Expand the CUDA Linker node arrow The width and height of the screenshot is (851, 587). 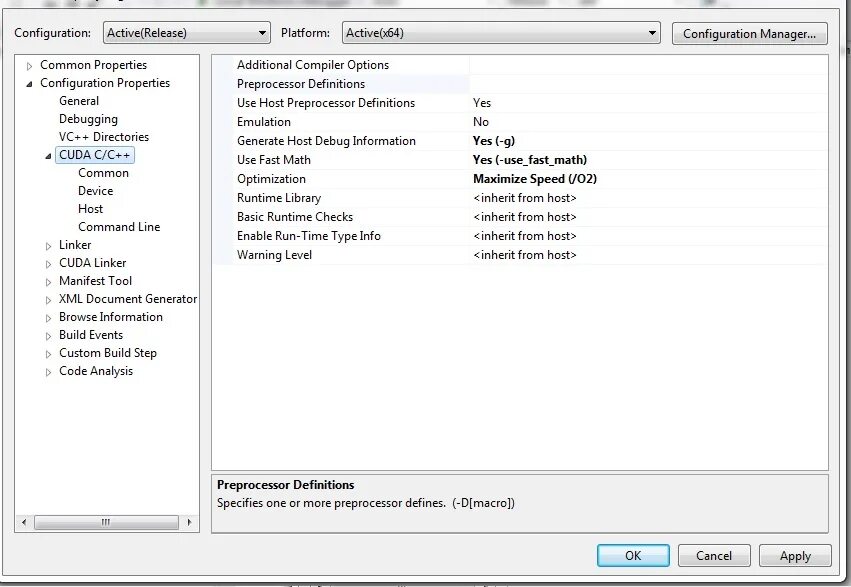[x=48, y=264]
